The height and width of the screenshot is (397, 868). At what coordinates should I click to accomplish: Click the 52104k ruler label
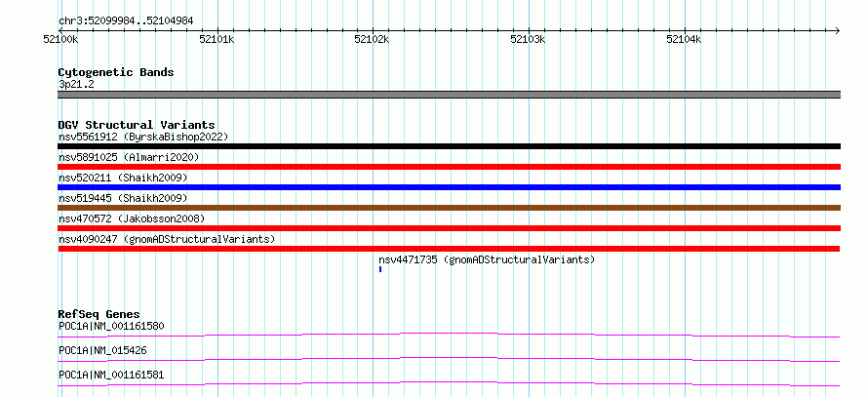click(685, 39)
